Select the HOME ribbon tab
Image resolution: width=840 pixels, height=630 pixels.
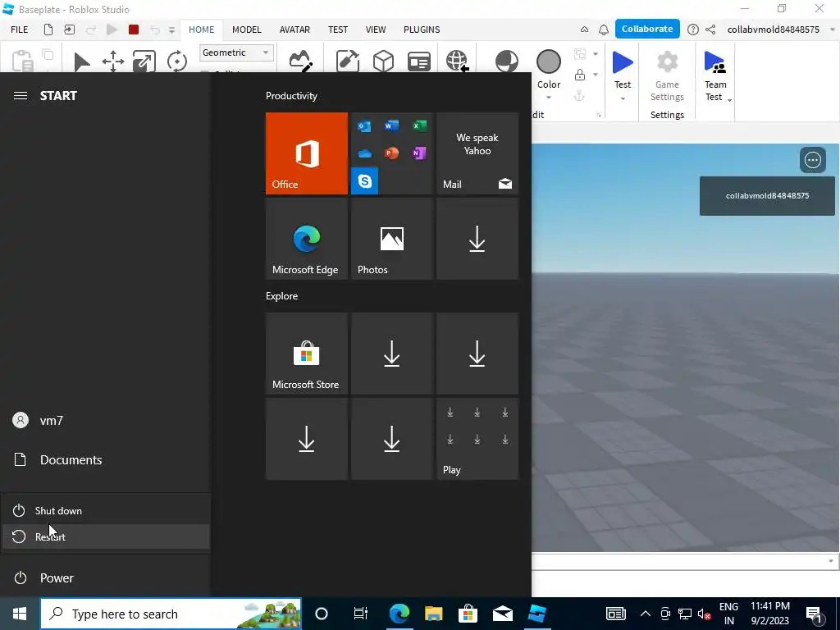pyautogui.click(x=202, y=30)
